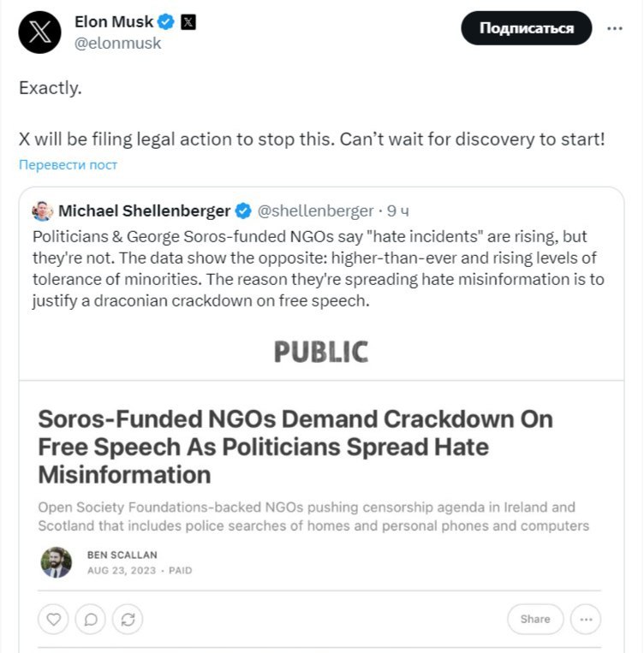Open the Elon Musk display name
This screenshot has height=653, width=644.
[x=113, y=22]
